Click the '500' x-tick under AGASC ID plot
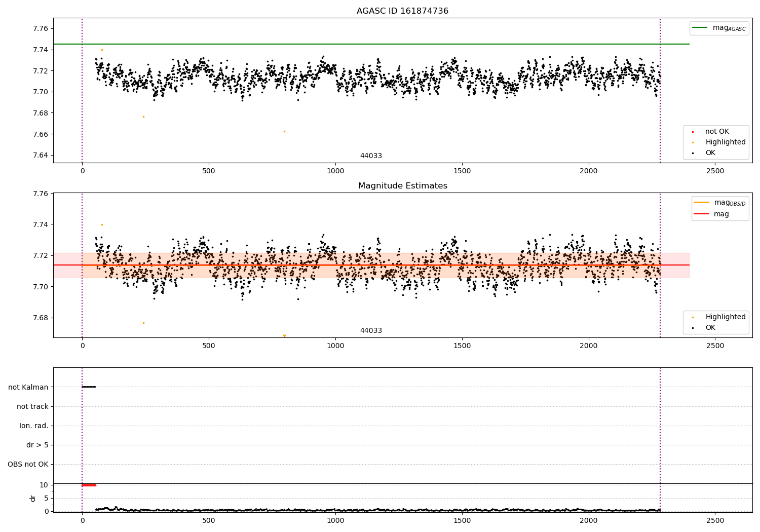 point(209,171)
